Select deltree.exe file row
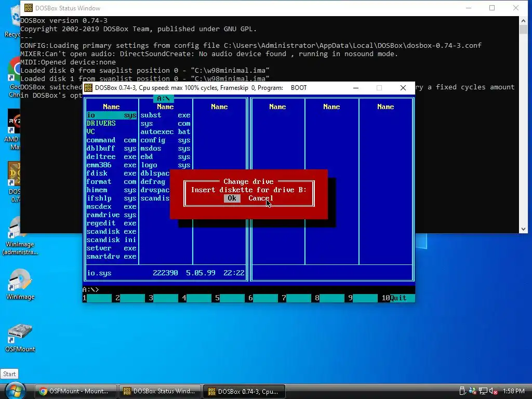 (x=111, y=157)
